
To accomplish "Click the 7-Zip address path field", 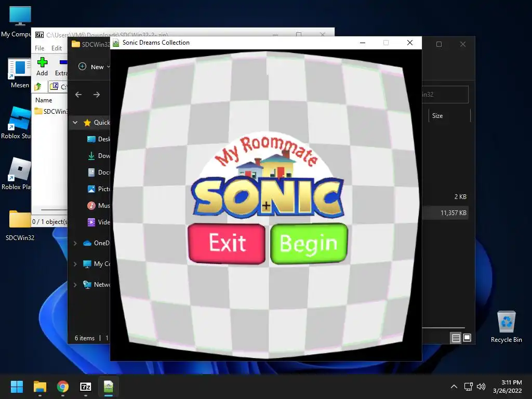I will pos(58,87).
